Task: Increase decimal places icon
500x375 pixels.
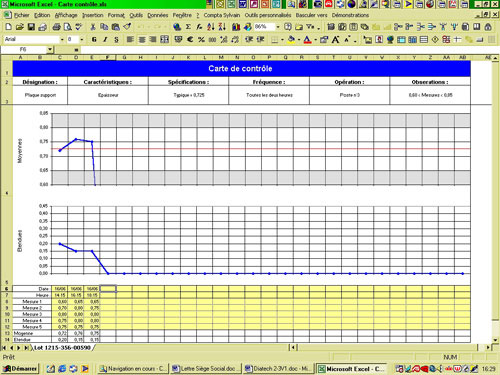Action: [x=224, y=40]
